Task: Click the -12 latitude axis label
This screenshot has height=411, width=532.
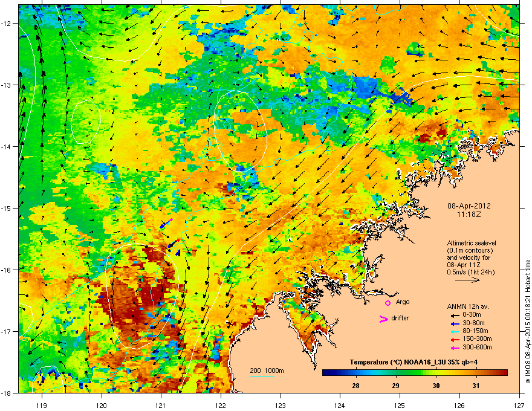Action: [7, 24]
